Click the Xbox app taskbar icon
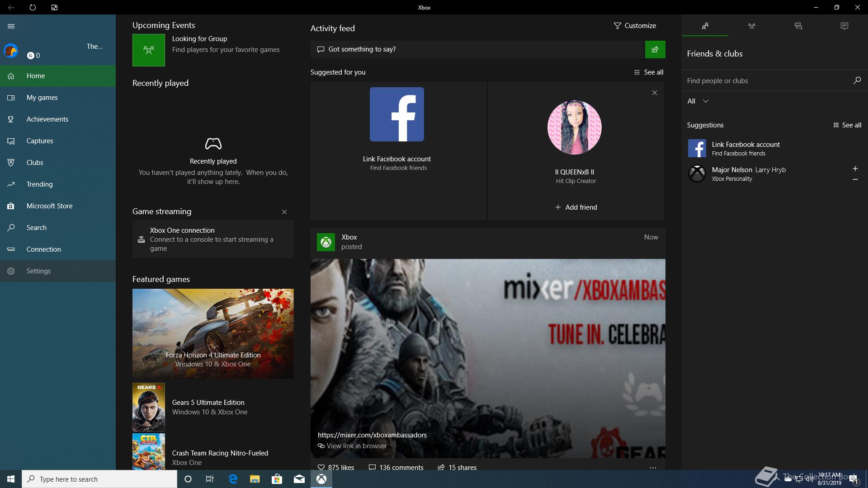Screen dimensions: 868x488 pyautogui.click(x=321, y=479)
